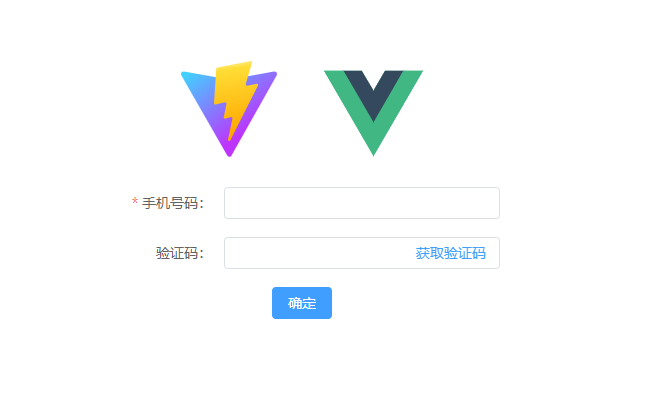Request a verification code via 获取验证码
Viewport: 650px width, 417px height.
click(450, 253)
